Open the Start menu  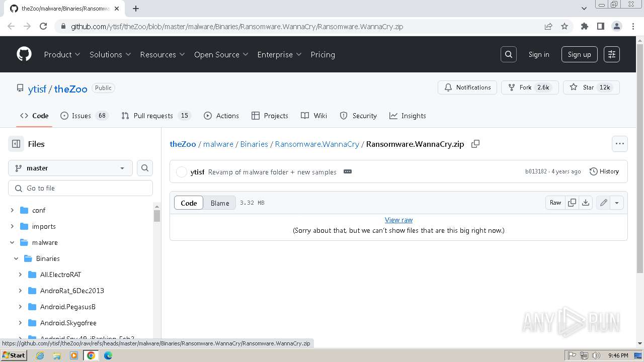tap(14, 355)
